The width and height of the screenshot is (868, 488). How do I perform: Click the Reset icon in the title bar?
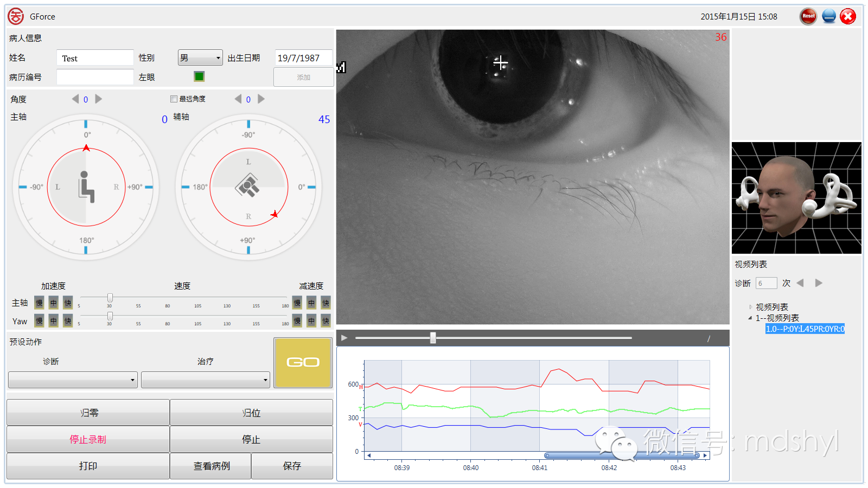coord(808,16)
